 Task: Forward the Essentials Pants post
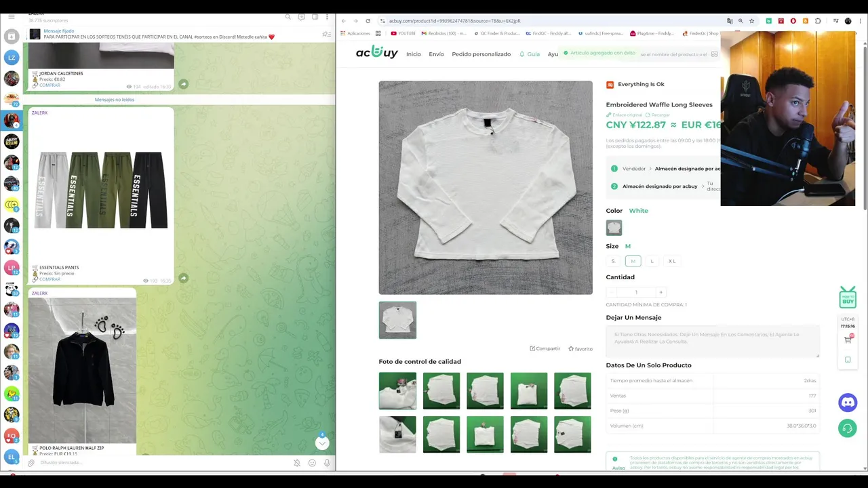[183, 278]
